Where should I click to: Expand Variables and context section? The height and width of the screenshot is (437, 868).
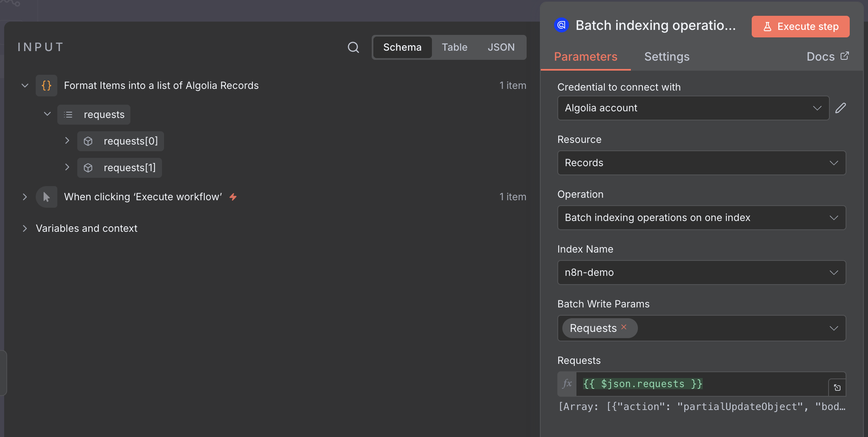point(25,228)
